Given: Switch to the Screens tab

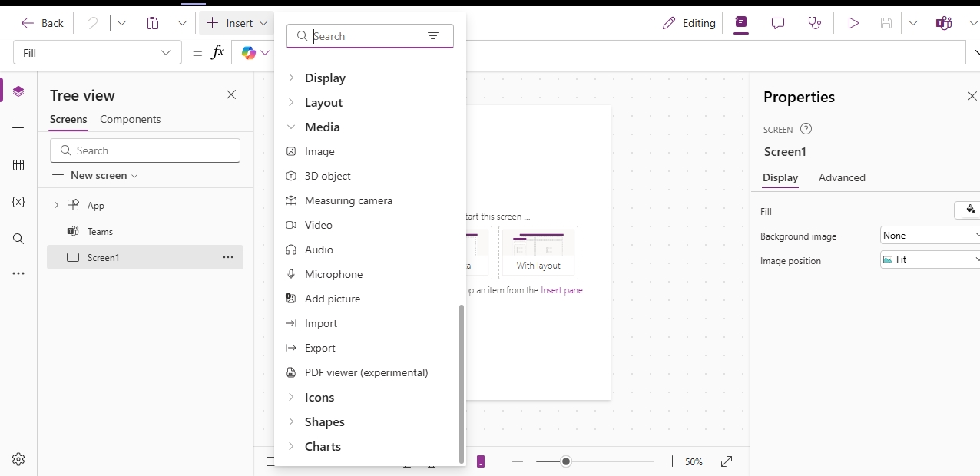Looking at the screenshot, I should click(68, 120).
